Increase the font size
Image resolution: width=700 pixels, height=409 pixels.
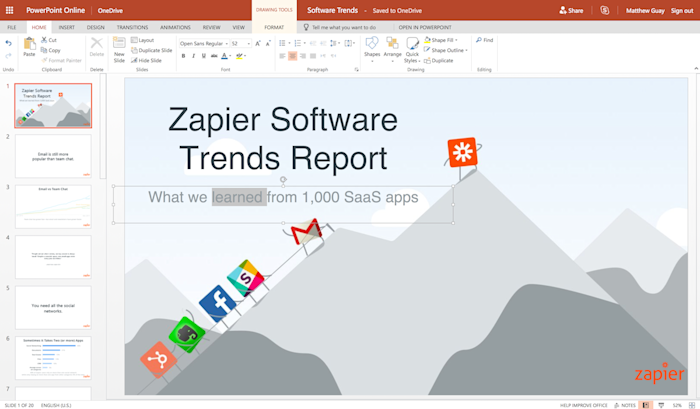[258, 43]
